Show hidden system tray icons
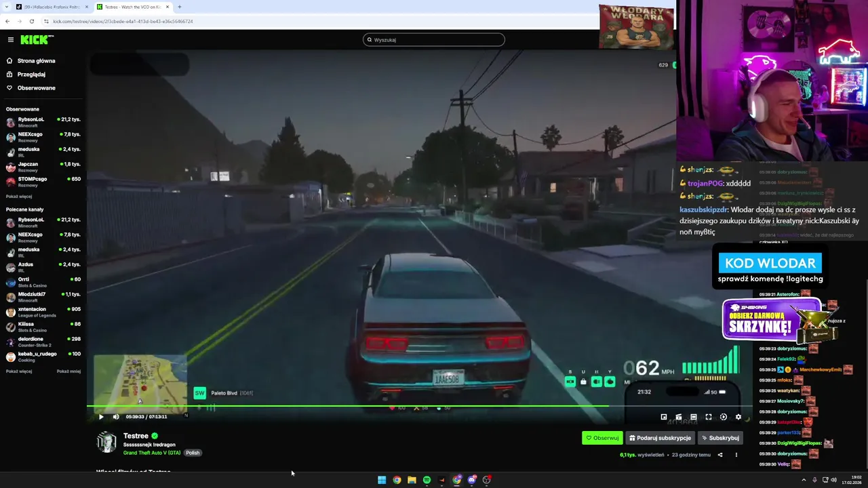 pyautogui.click(x=804, y=480)
